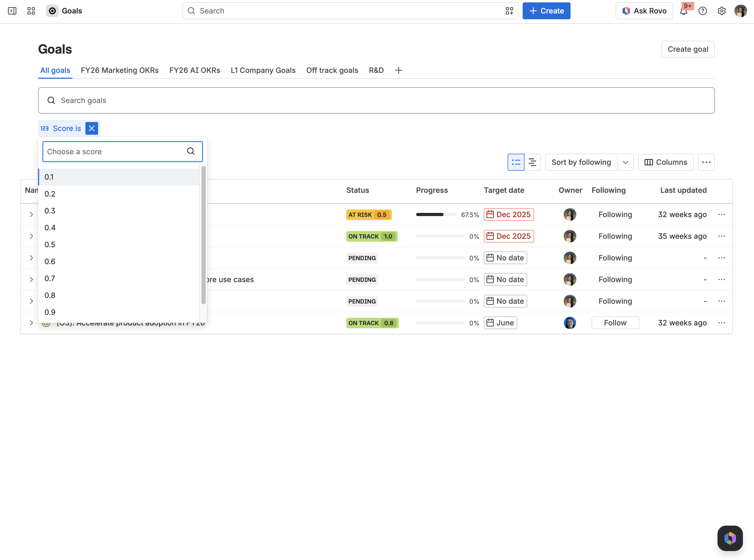
Task: Open the sort options dropdown arrow
Action: [x=626, y=162]
